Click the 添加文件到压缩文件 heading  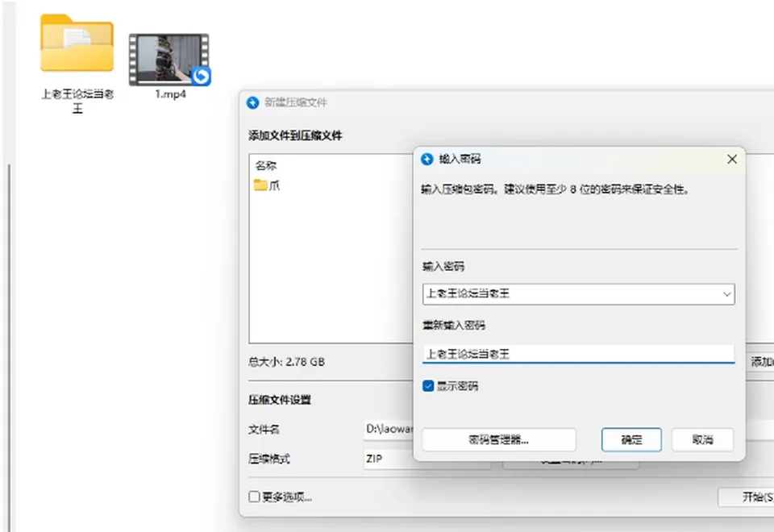(x=295, y=135)
